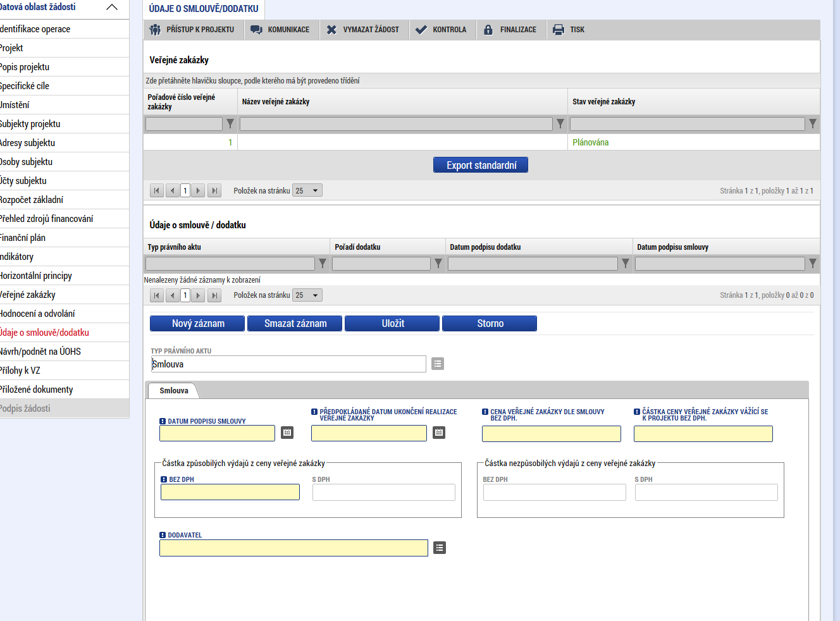Open calendar for předpokládané datum ukončení realizace
Screen dimensions: 840x621
tap(439, 433)
